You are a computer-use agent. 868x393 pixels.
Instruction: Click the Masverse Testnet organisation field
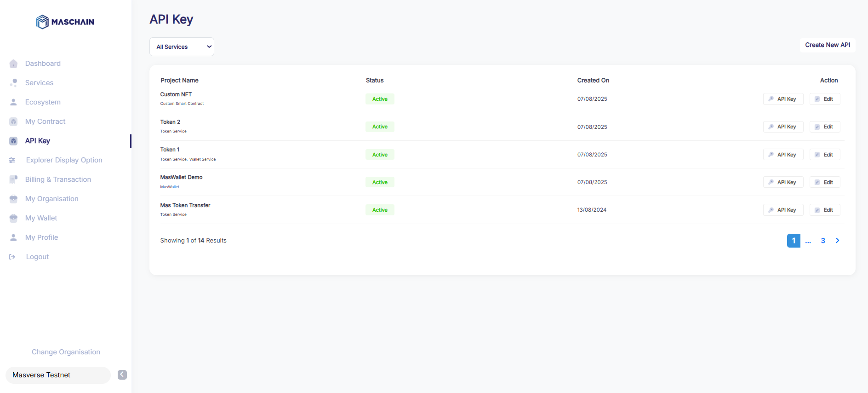pos(58,375)
